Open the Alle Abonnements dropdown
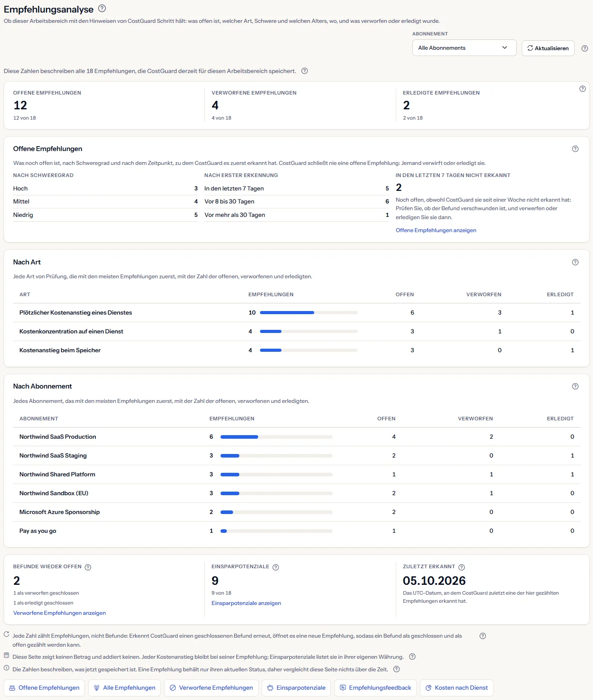 tap(464, 48)
